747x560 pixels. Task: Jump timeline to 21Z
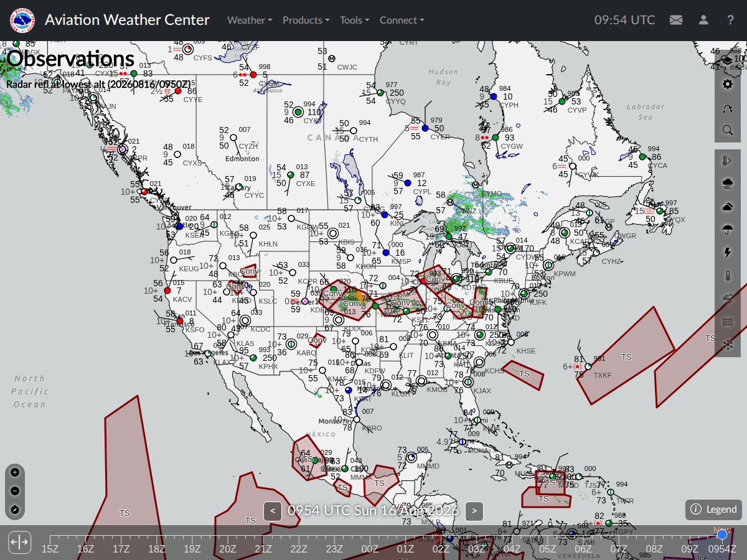263,548
